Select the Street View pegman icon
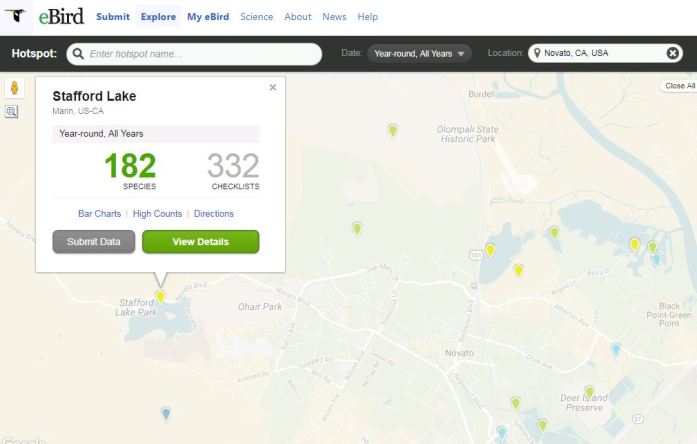This screenshot has height=444, width=697. (14, 88)
